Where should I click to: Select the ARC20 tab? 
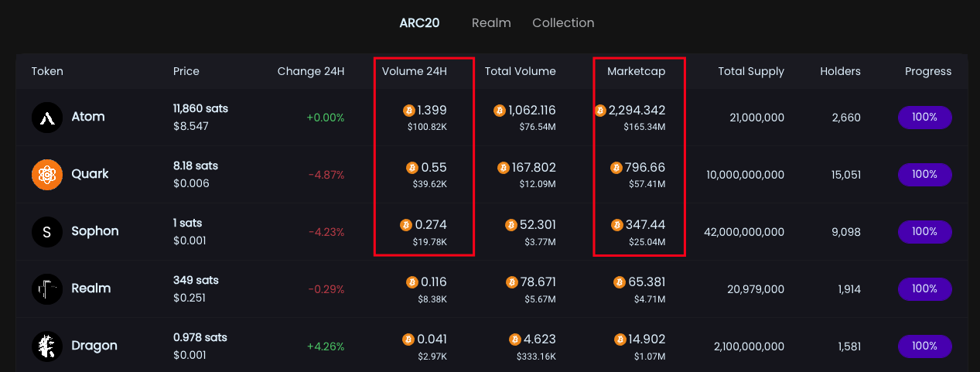point(419,23)
